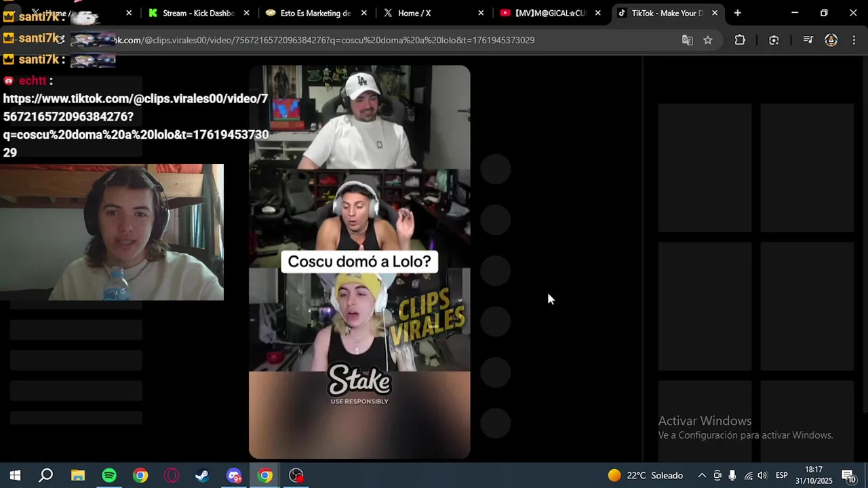The width and height of the screenshot is (868, 488).
Task: Click echtt username in chat overlay
Action: tap(33, 81)
